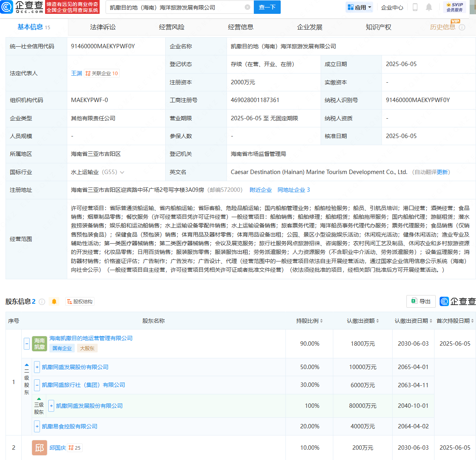The height and width of the screenshot is (460, 476).
Task: Expand 凯撒易食控股有限公司 row
Action: 37,426
